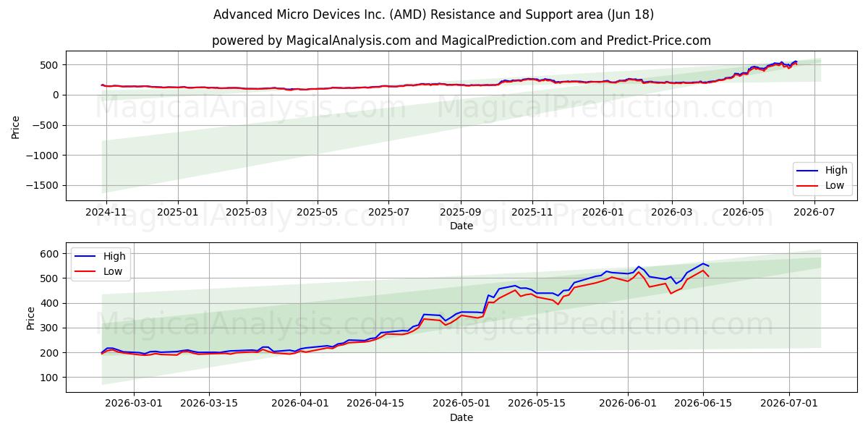Click the '−1500' price tick label
This screenshot has width=868, height=434.
point(43,186)
